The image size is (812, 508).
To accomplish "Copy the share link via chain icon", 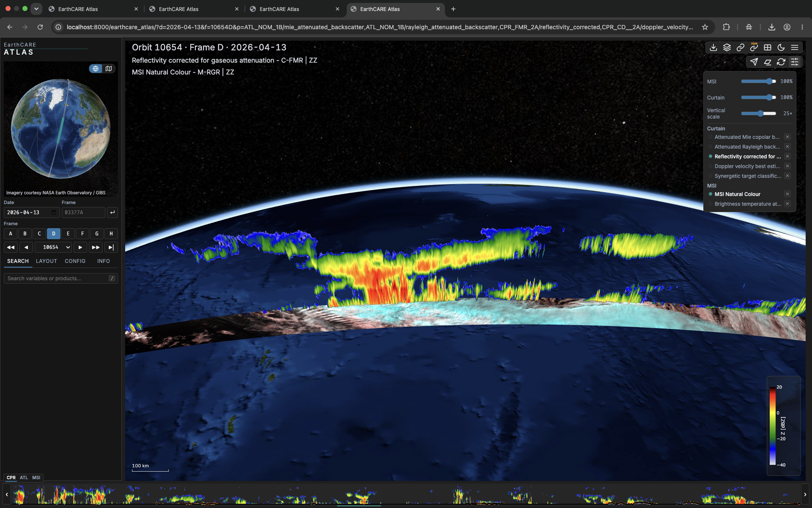I will coord(741,47).
